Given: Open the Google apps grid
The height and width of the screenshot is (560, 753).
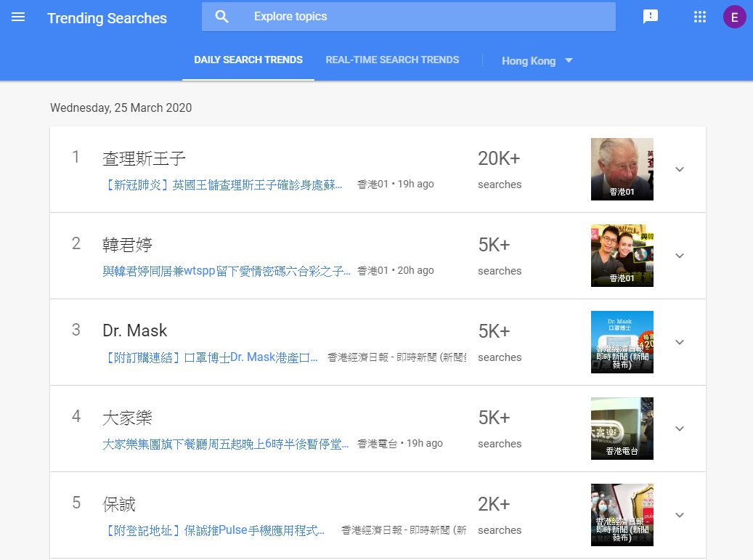Looking at the screenshot, I should [700, 17].
